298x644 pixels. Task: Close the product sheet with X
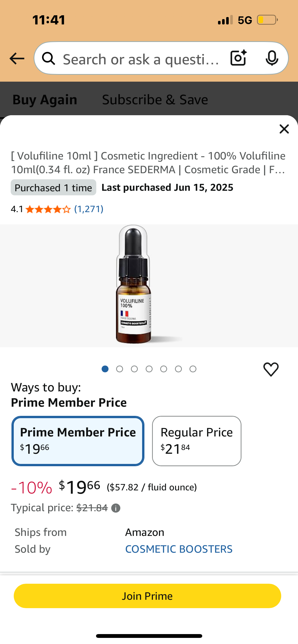click(x=284, y=129)
